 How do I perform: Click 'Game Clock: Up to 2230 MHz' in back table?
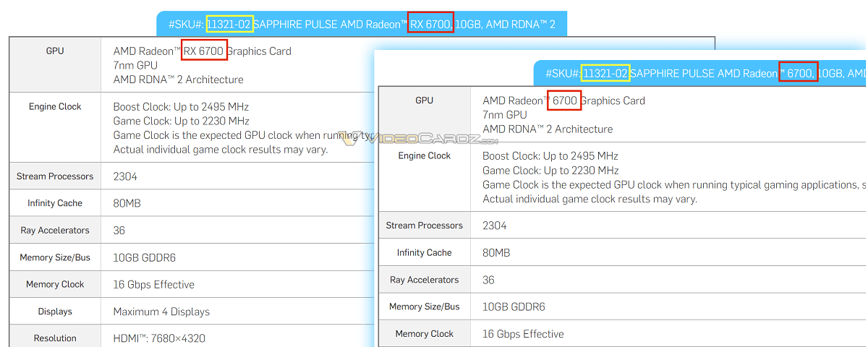pyautogui.click(x=182, y=121)
